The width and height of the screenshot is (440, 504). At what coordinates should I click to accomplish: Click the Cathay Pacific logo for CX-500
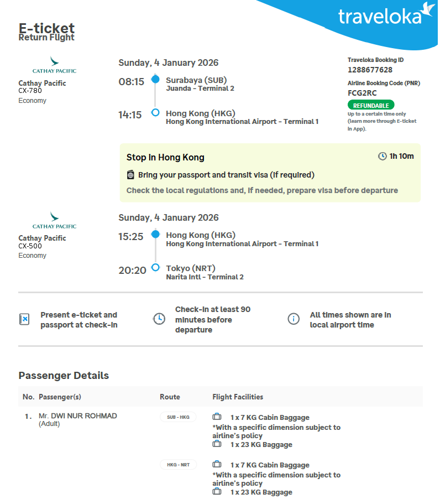pyautogui.click(x=54, y=220)
